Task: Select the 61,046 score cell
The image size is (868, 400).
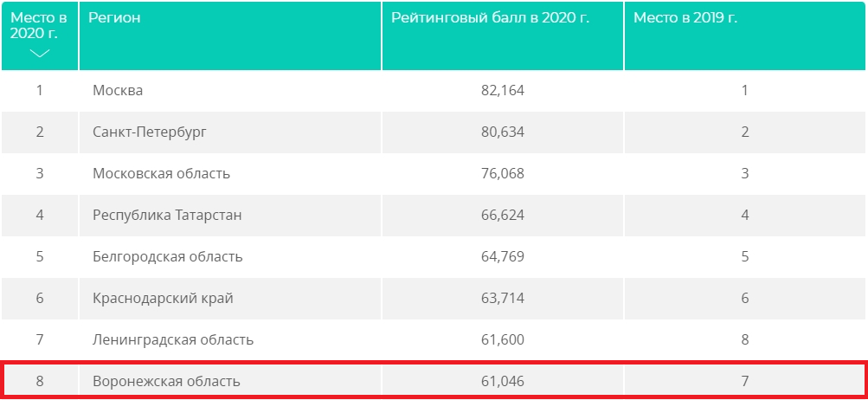Action: click(503, 381)
